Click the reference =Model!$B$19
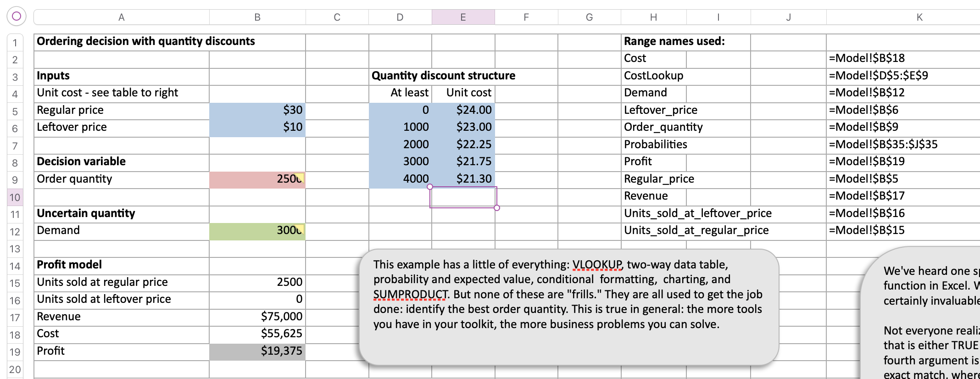The image size is (980, 379). click(x=867, y=162)
